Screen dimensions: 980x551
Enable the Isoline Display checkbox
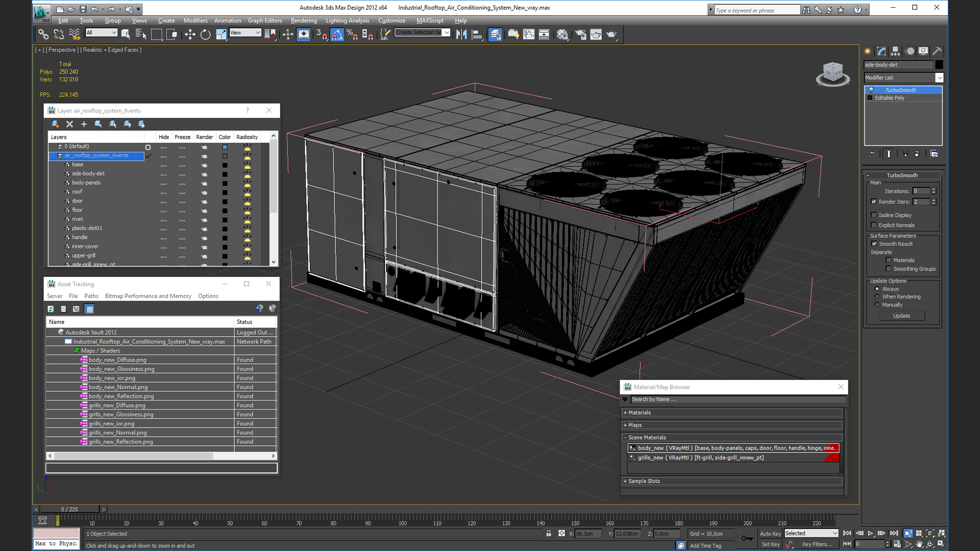pyautogui.click(x=874, y=215)
